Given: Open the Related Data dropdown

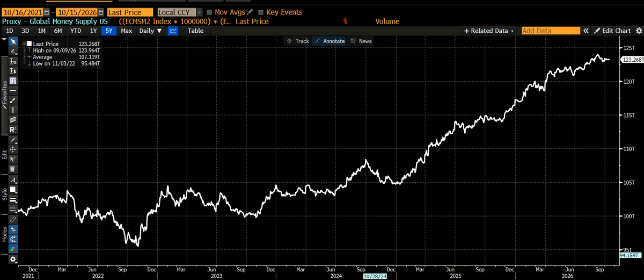Looking at the screenshot, I should (x=489, y=31).
